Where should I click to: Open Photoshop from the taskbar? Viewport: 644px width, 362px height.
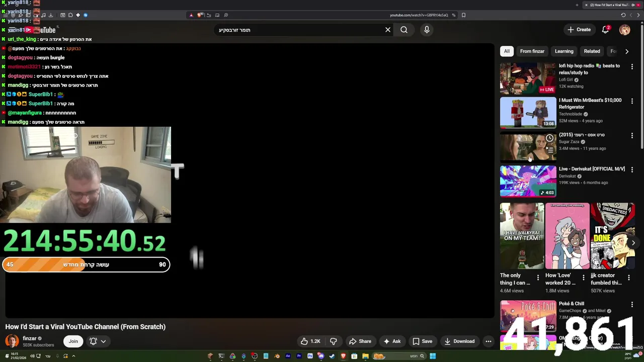point(310,356)
